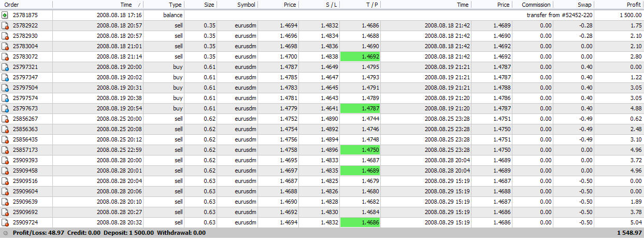This screenshot has height=241, width=644.
Task: Click the balance icon for order 25781875
Action: pyautogui.click(x=5, y=15)
